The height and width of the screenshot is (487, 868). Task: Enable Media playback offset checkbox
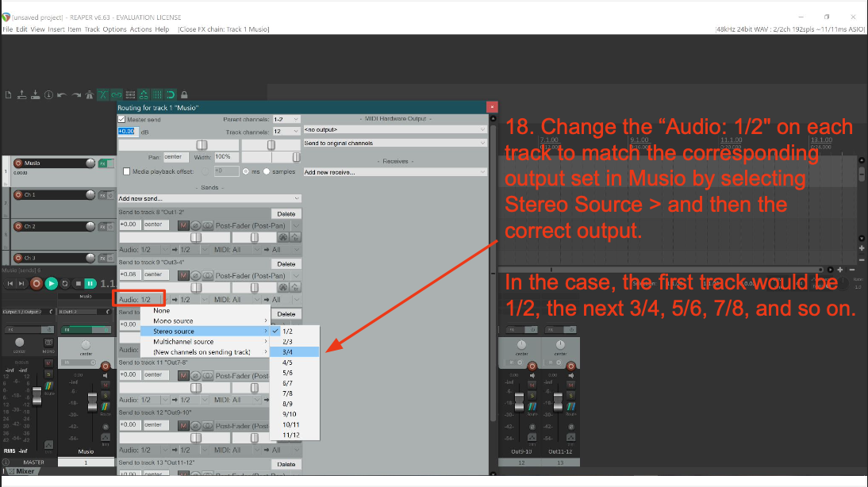(x=126, y=171)
